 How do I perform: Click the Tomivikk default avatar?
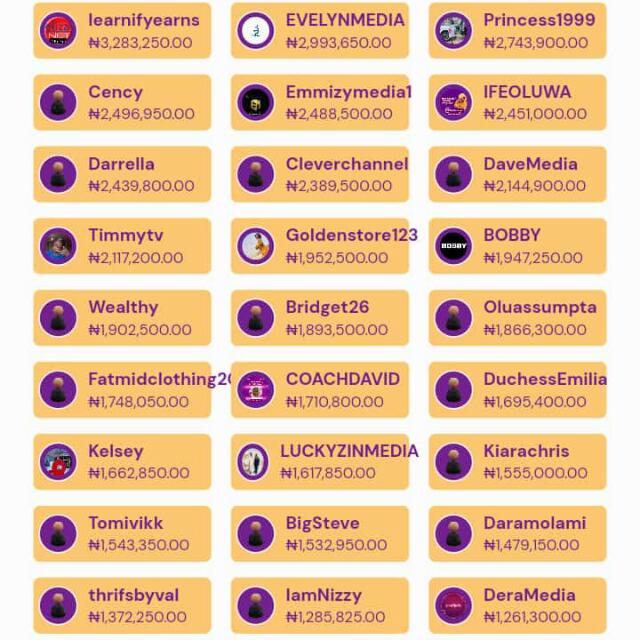pos(58,534)
